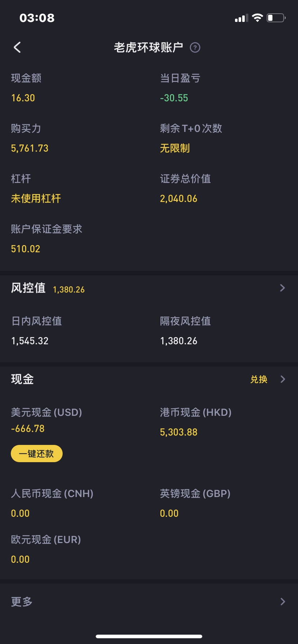
Task: Tap the 老虎环球账户 page title
Action: 149,47
